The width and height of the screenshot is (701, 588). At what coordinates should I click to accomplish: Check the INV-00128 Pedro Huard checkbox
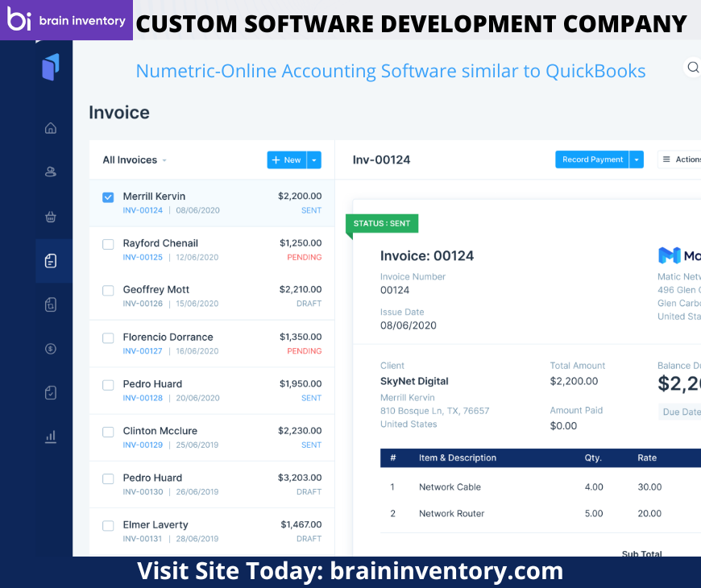108,385
